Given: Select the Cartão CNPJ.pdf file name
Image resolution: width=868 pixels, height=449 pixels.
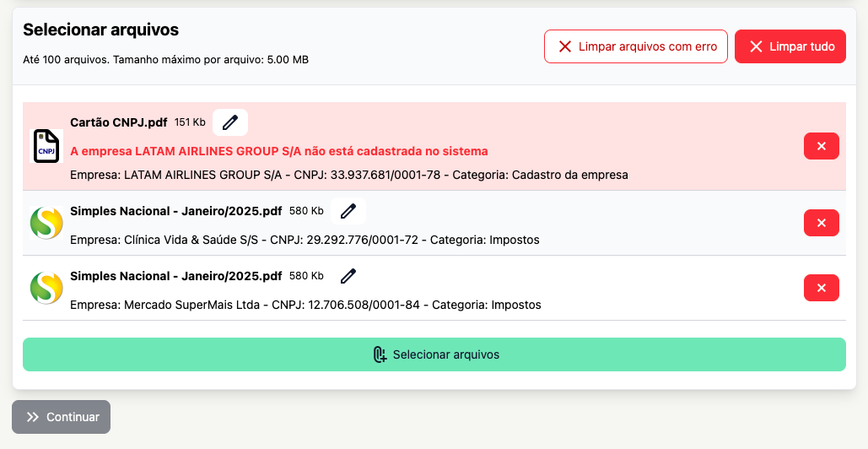Looking at the screenshot, I should (x=119, y=122).
